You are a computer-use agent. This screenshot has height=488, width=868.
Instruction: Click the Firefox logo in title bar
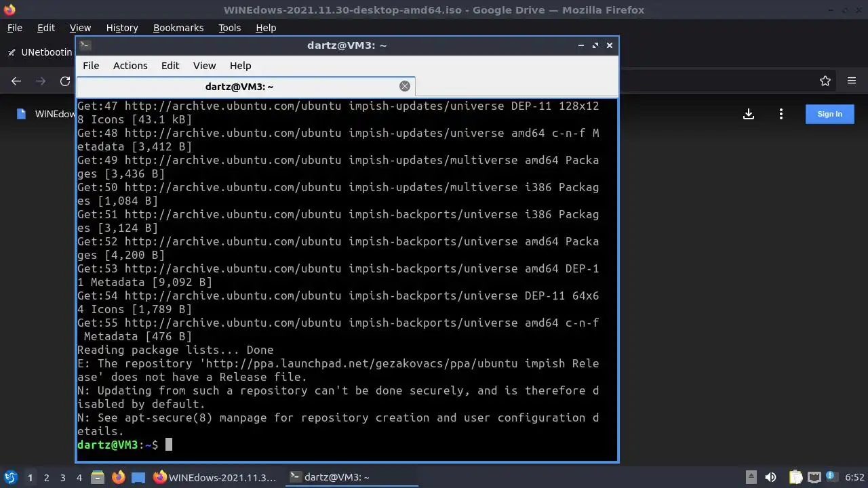(9, 9)
